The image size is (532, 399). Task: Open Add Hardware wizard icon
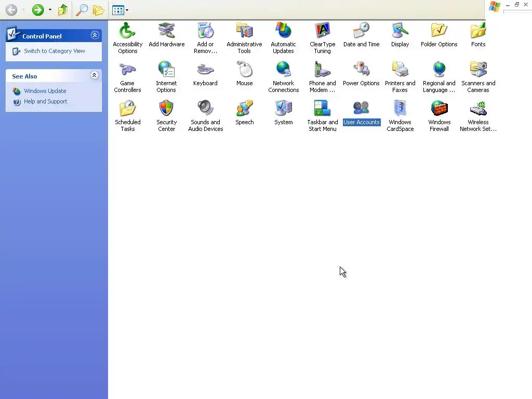166,31
